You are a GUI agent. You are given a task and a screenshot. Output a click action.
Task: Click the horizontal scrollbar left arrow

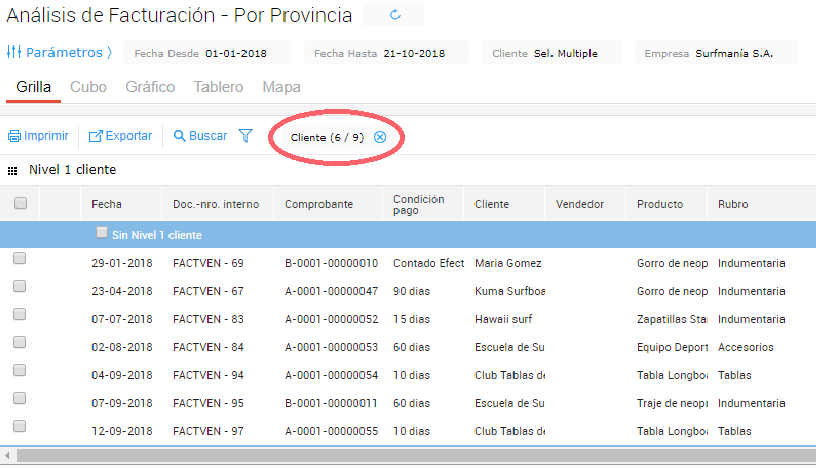[7, 456]
